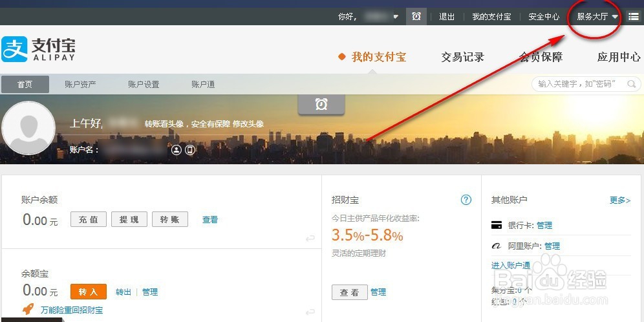The image size is (644, 322).
Task: Flip the 余额宝 card corner arrow
Action: (310, 312)
